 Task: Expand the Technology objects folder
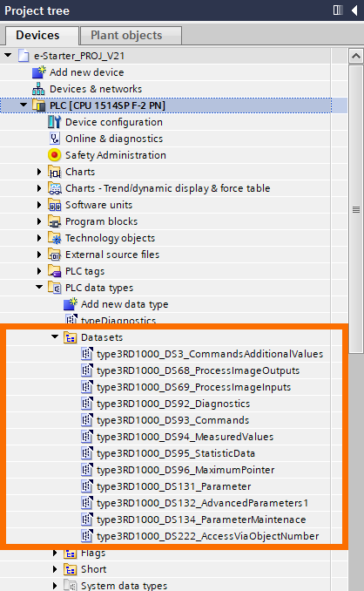39,238
